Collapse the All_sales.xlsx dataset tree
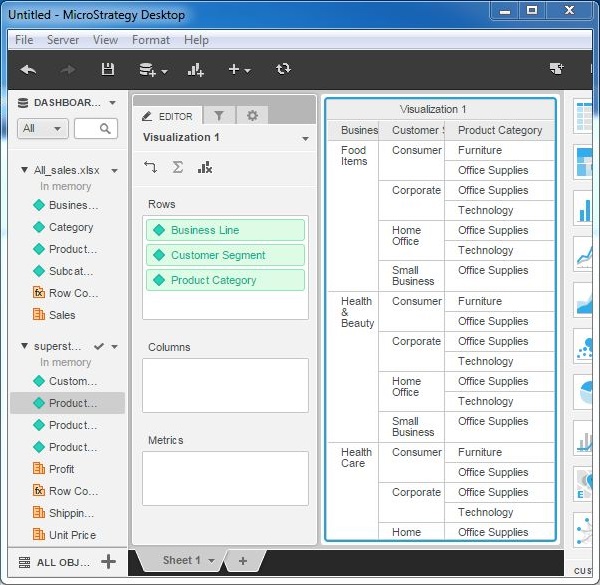 point(25,170)
